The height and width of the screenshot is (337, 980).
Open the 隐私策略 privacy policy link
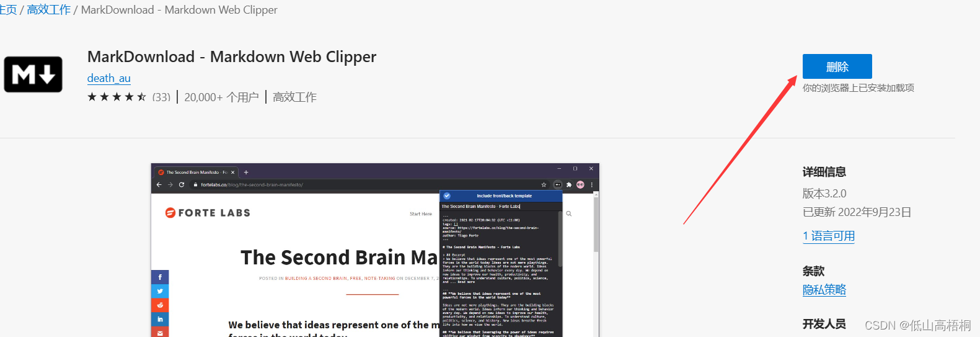824,290
